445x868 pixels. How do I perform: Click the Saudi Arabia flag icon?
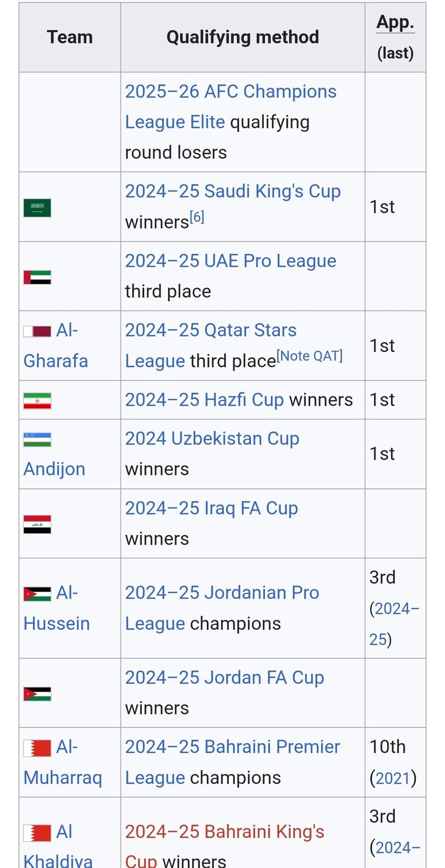pyautogui.click(x=37, y=208)
